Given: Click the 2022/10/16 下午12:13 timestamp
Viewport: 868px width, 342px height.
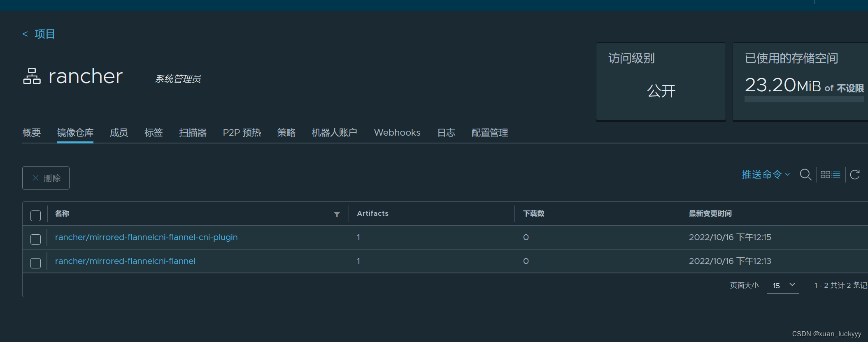Looking at the screenshot, I should pyautogui.click(x=730, y=261).
